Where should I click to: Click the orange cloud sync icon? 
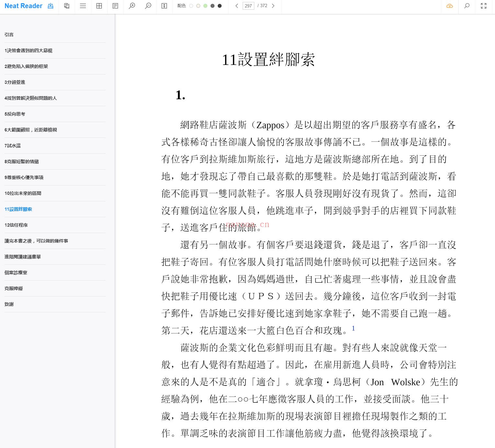click(x=450, y=6)
